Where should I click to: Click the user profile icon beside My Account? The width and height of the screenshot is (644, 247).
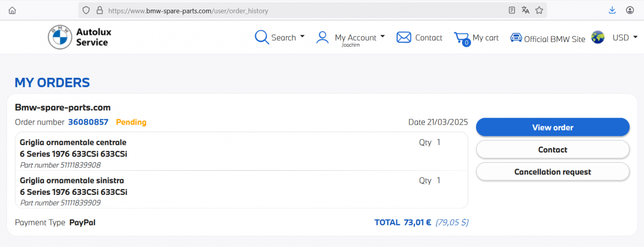click(323, 37)
